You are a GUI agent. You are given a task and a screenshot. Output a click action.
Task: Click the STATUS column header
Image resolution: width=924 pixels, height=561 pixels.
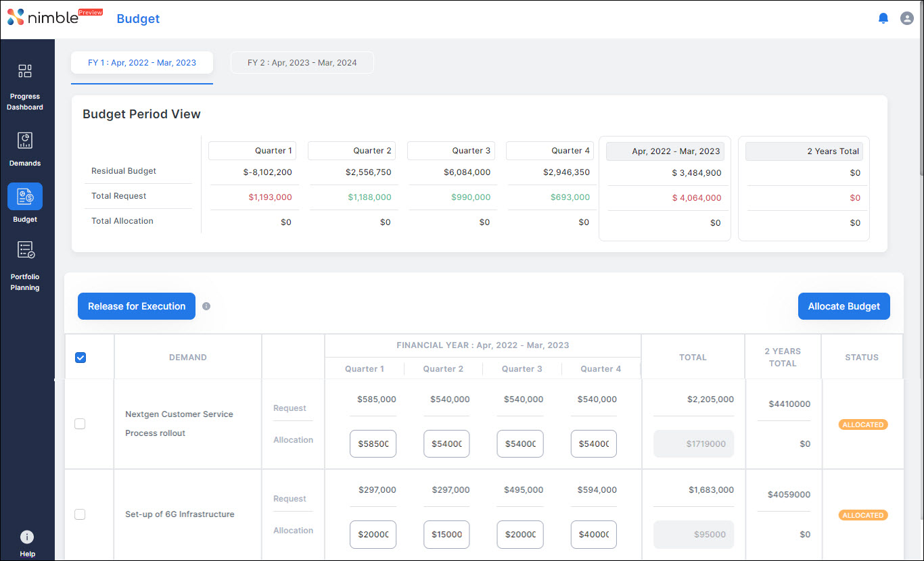click(862, 358)
